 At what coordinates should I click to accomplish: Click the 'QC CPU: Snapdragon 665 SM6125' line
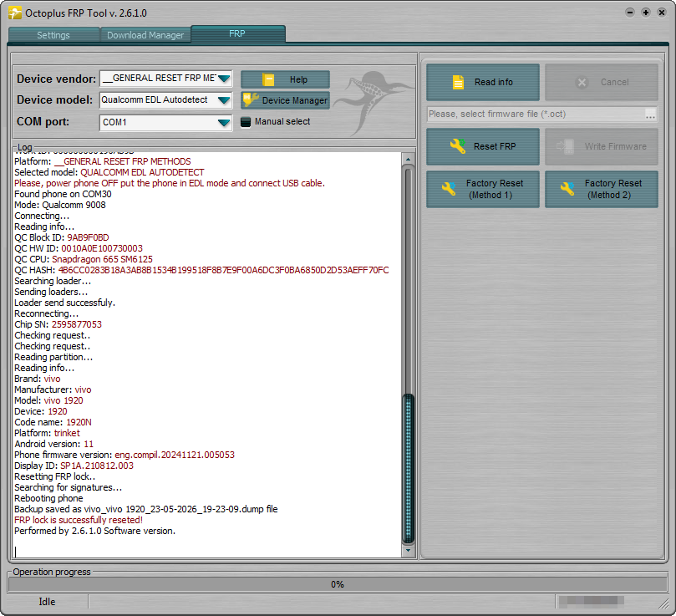click(84, 259)
